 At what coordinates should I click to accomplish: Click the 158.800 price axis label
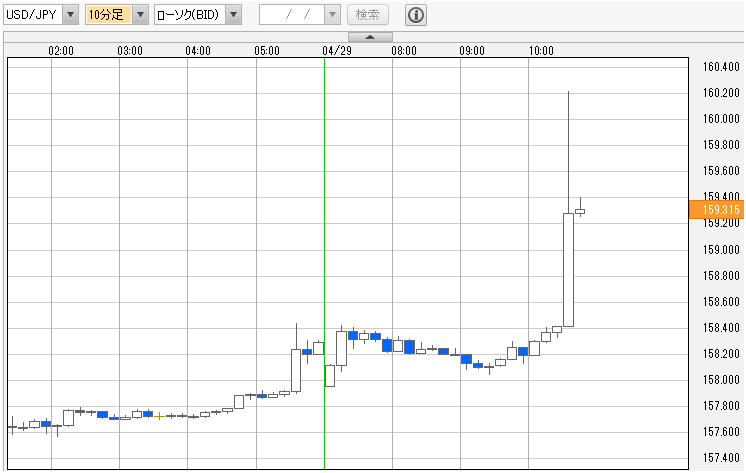tap(721, 276)
